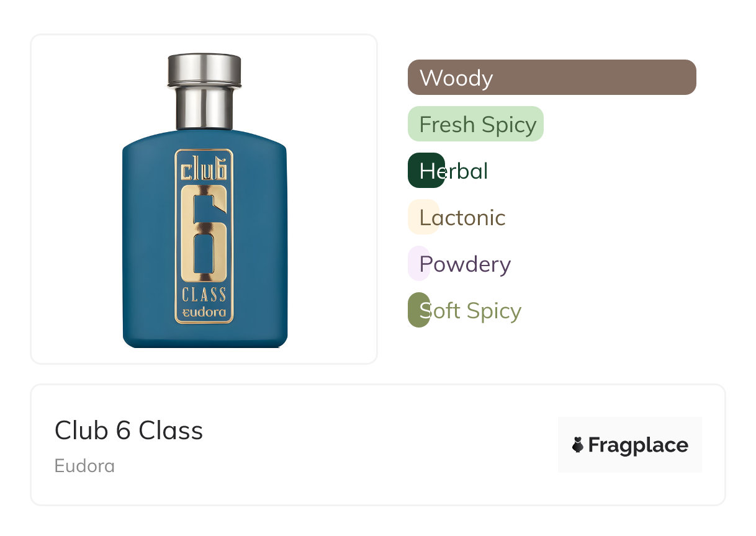Select the Fresh Spicy accord bar
The image size is (756, 536).
click(x=475, y=124)
